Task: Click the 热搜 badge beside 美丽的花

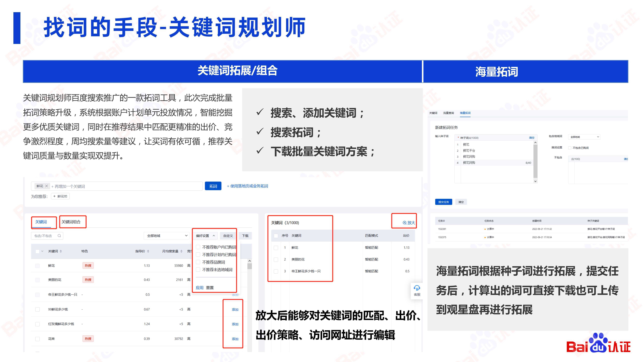Action: point(88,280)
